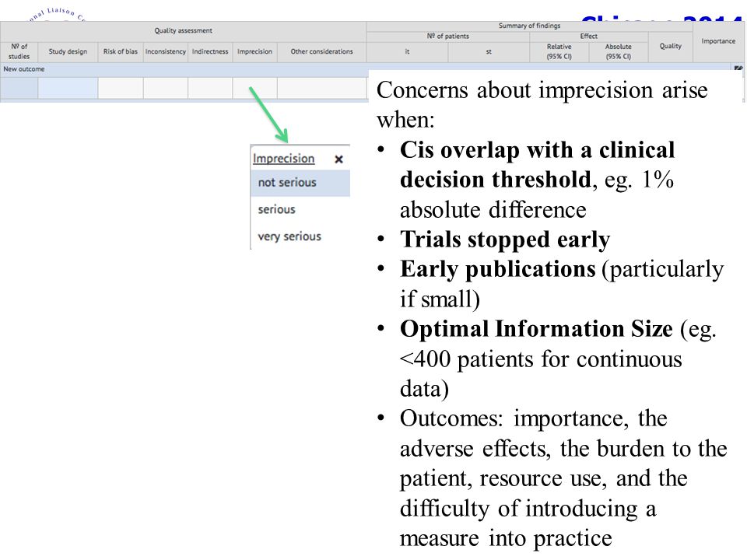747x560 pixels.
Task: Pick 'very serious' imprecision rating
Action: click(300, 236)
